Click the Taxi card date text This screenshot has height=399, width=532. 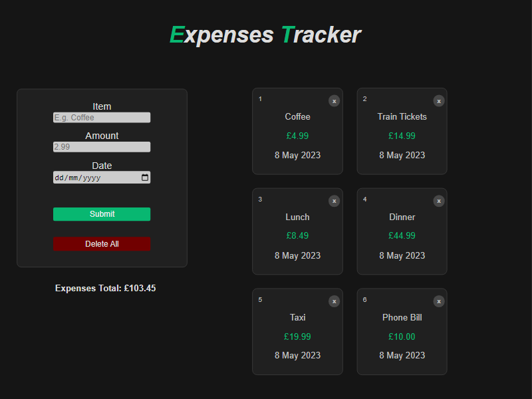click(297, 356)
